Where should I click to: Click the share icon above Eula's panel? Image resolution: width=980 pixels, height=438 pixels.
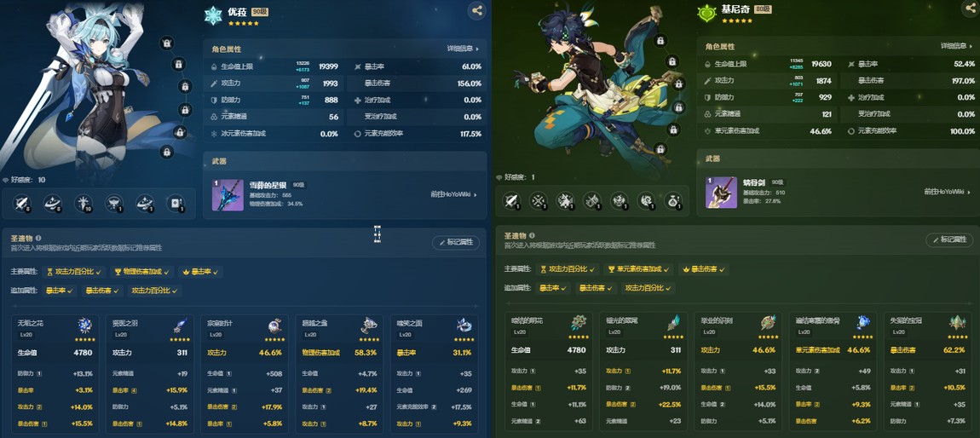[x=477, y=10]
